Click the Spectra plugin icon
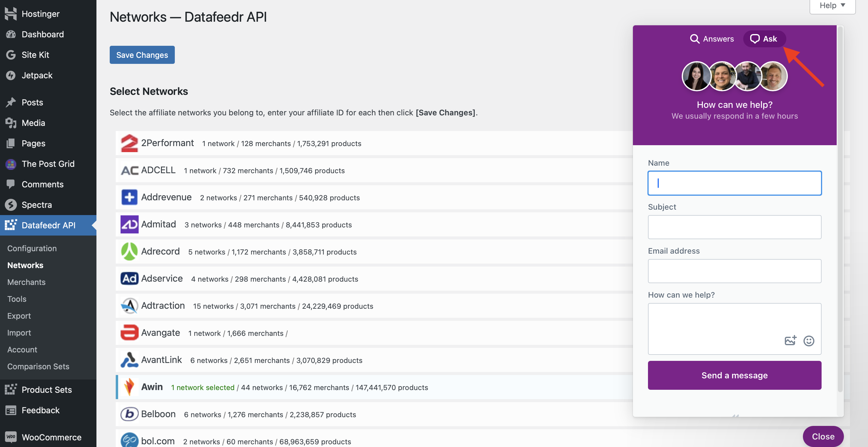Viewport: 868px width, 447px height. (x=11, y=205)
